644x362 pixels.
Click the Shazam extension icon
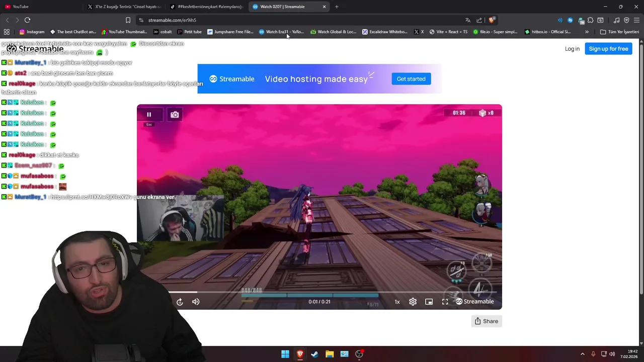[x=570, y=20]
